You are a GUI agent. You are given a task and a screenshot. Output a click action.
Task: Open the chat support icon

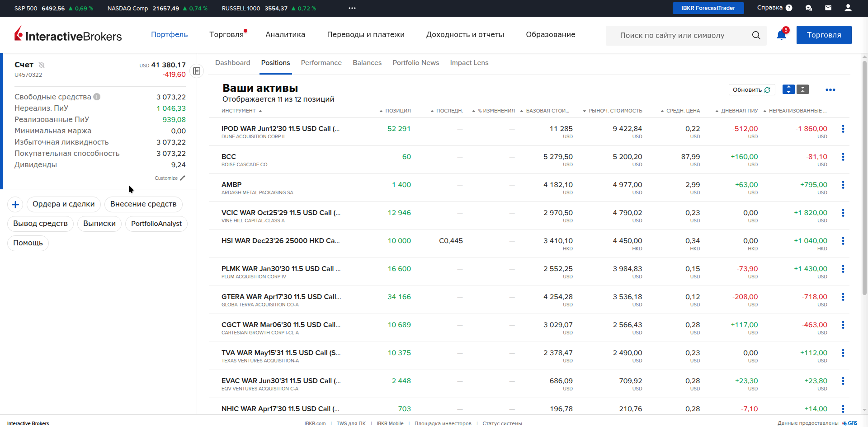click(809, 8)
